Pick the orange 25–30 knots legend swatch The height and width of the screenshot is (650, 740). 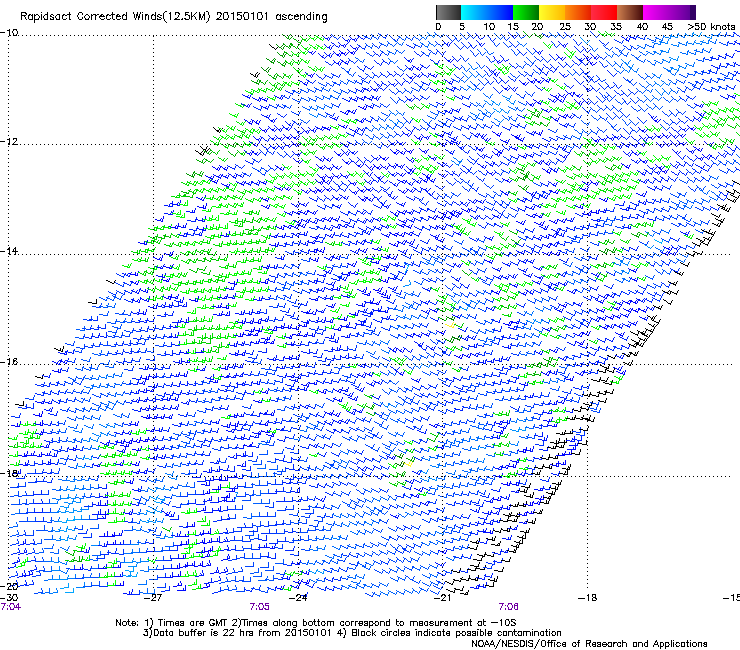coord(578,12)
